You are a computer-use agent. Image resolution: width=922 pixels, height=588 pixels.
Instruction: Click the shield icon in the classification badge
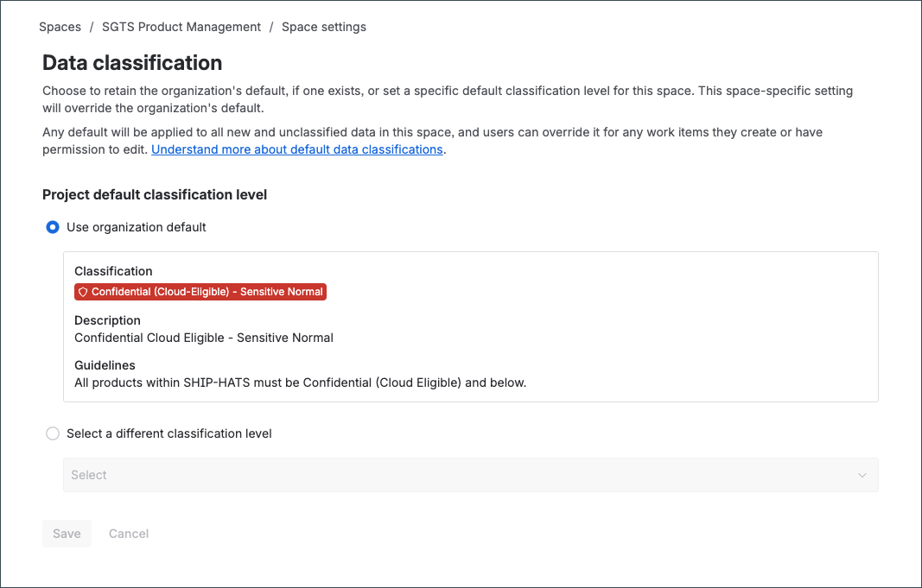tap(83, 292)
